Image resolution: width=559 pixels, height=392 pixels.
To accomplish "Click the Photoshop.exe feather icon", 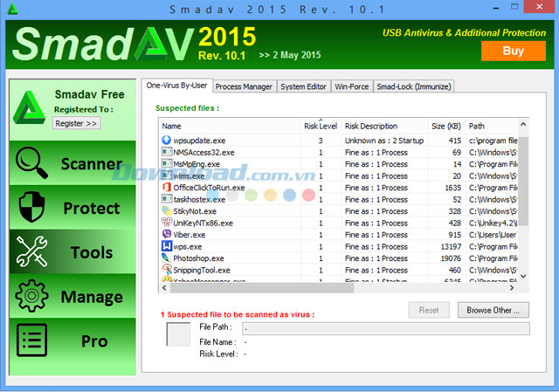I will tap(166, 258).
